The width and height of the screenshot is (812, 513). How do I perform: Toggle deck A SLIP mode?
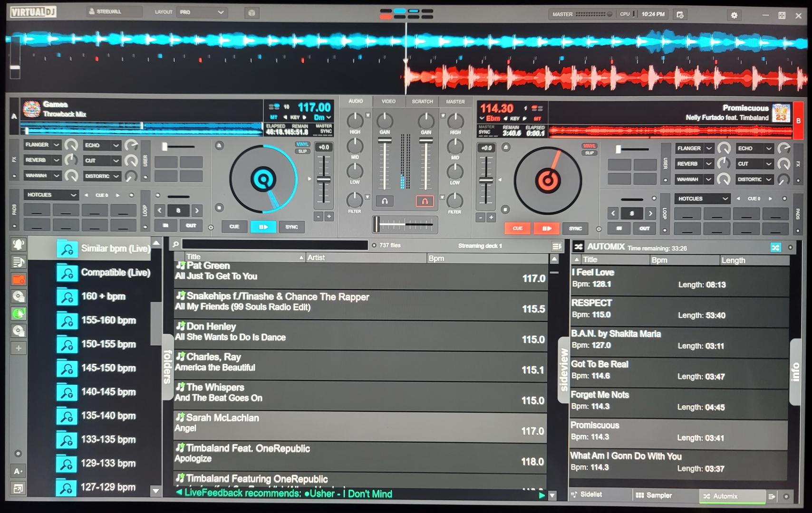coord(302,152)
